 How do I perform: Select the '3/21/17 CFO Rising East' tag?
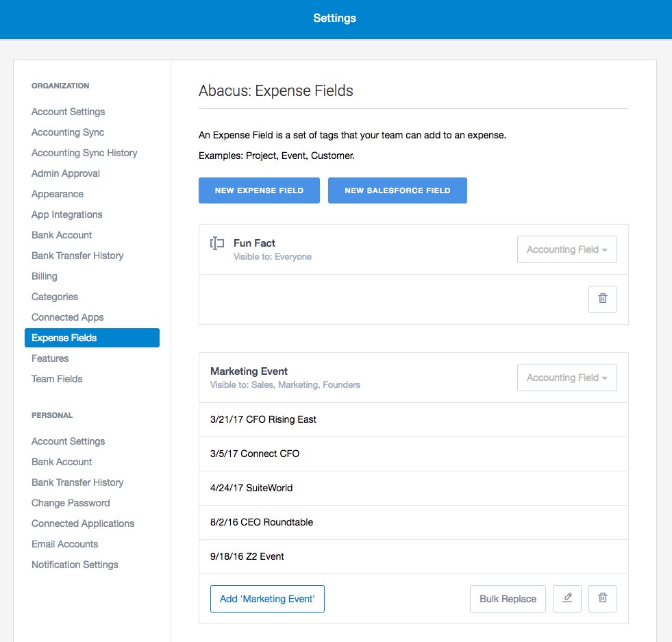click(x=414, y=419)
